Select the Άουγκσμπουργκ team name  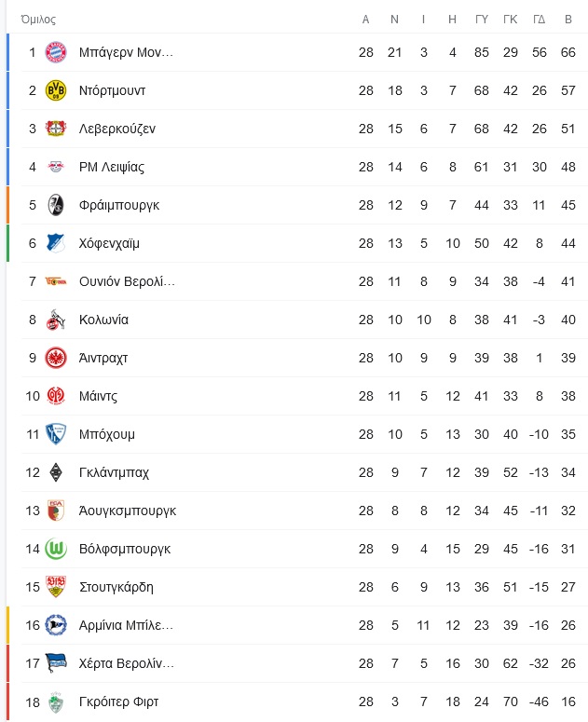(128, 511)
